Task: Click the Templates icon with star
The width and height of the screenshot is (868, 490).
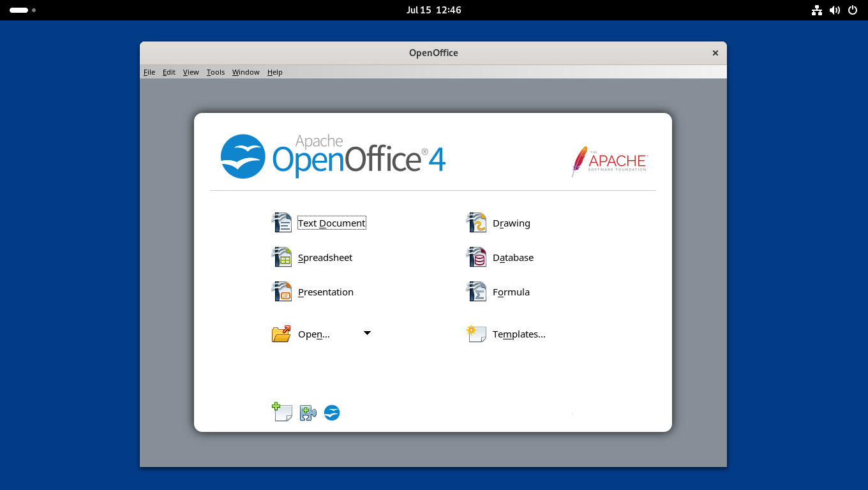Action: point(476,334)
